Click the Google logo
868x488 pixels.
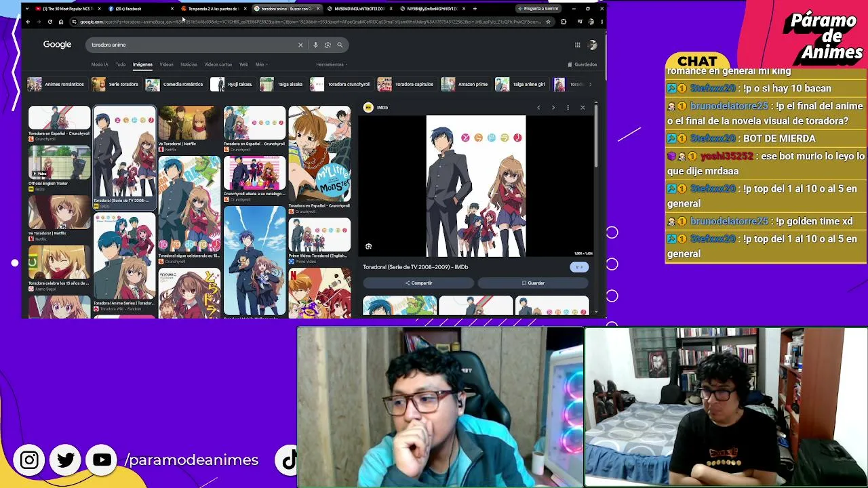[x=57, y=45]
